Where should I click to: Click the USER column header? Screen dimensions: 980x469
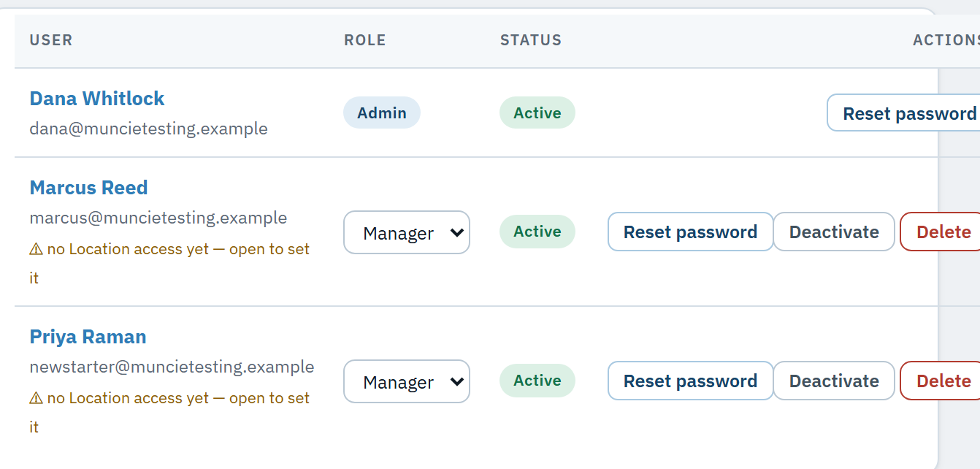point(51,40)
